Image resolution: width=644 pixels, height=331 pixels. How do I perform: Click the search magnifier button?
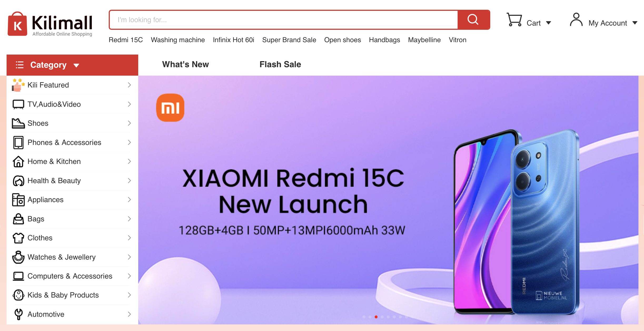473,20
